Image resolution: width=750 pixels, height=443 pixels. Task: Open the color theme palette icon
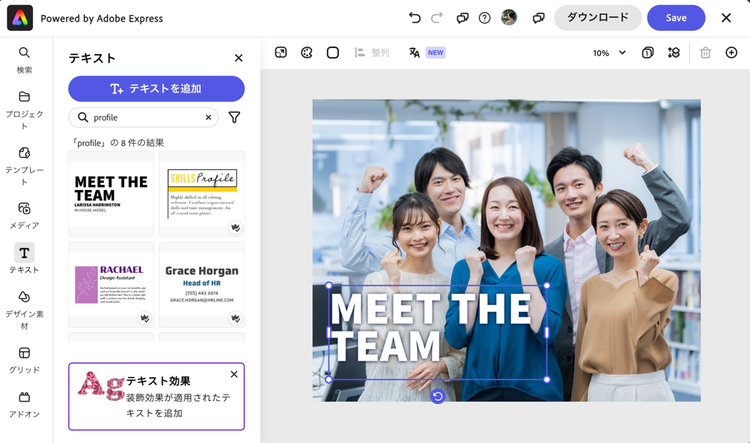click(307, 53)
